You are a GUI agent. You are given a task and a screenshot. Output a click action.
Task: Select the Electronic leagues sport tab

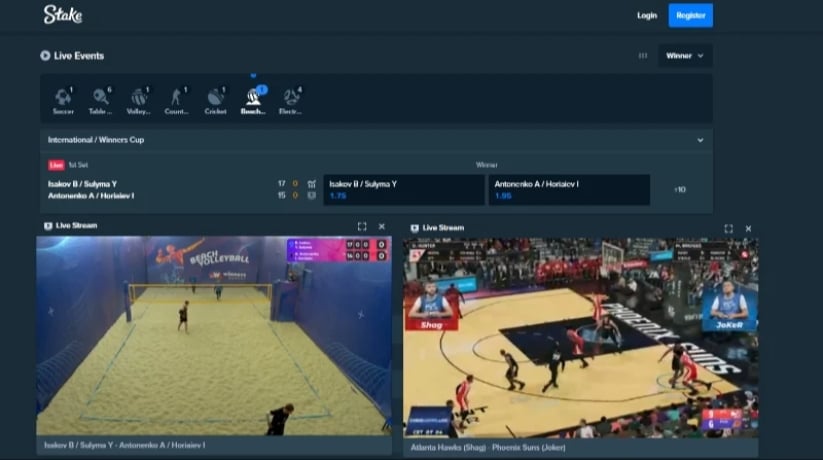point(291,100)
